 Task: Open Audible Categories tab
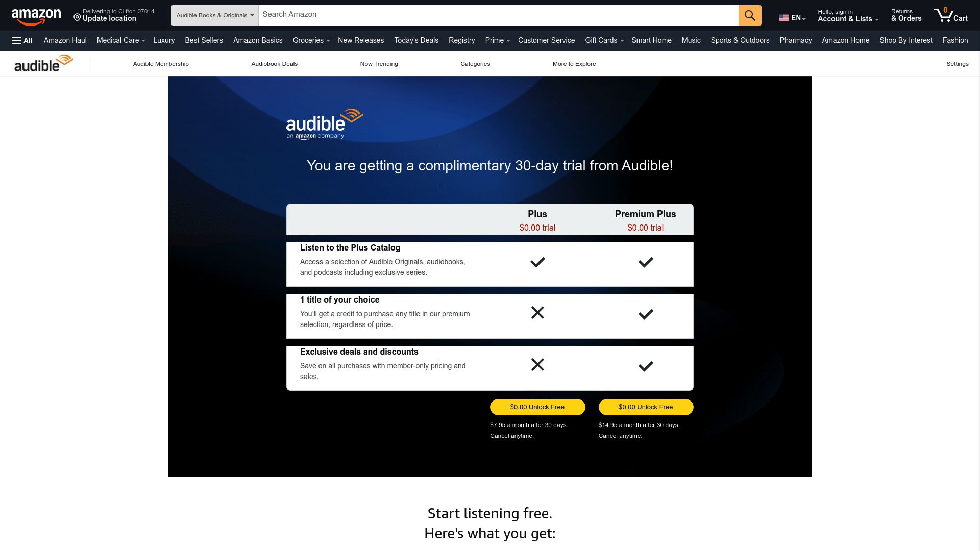[475, 64]
